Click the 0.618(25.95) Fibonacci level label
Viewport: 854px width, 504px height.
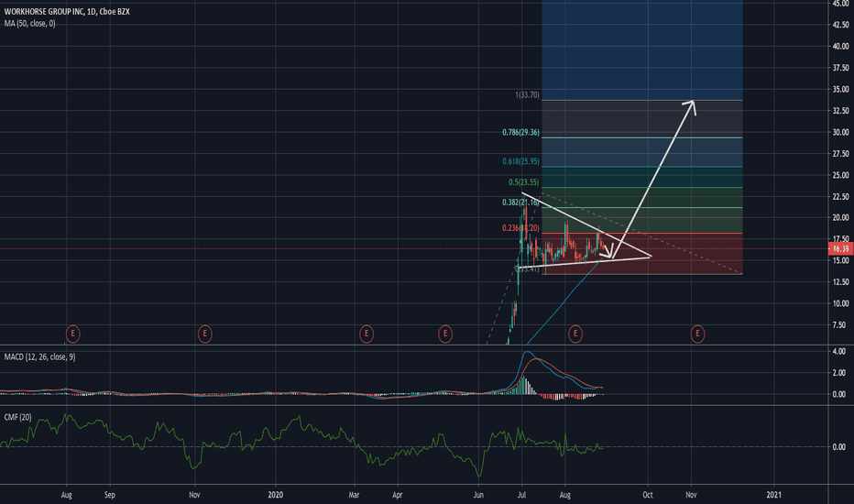tap(520, 161)
